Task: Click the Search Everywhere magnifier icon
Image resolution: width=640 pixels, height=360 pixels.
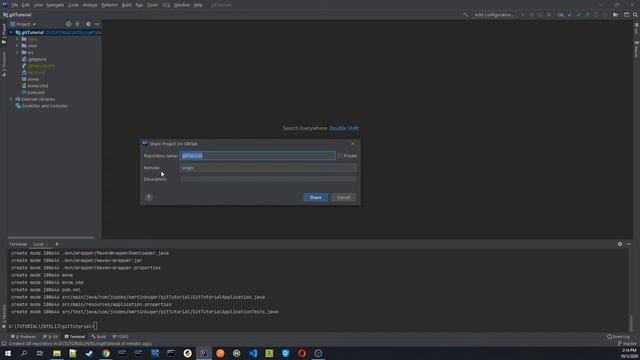Action: click(636, 15)
